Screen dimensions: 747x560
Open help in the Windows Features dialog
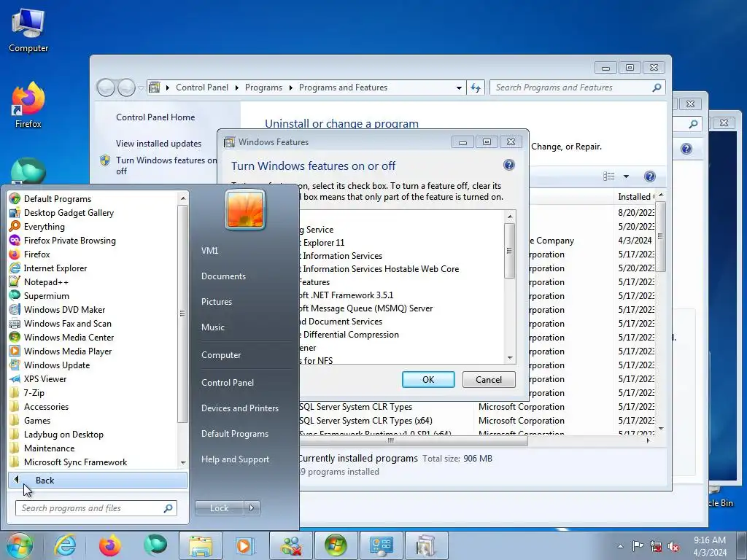coord(508,165)
